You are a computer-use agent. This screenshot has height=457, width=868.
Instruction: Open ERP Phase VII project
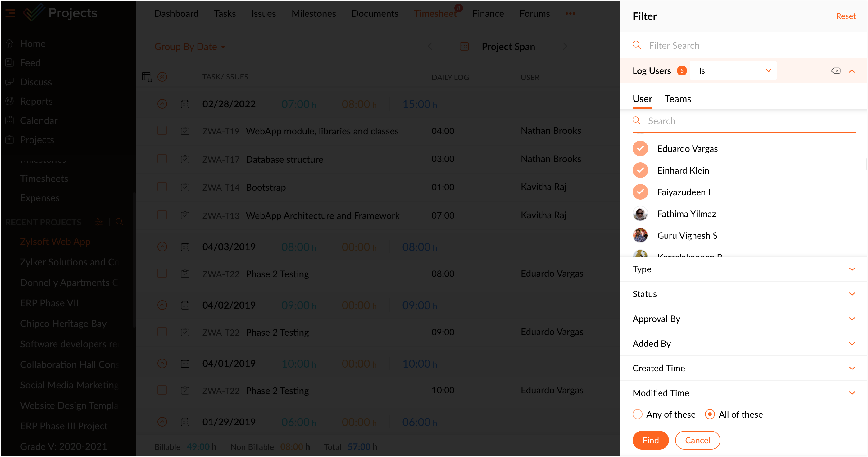tap(49, 303)
